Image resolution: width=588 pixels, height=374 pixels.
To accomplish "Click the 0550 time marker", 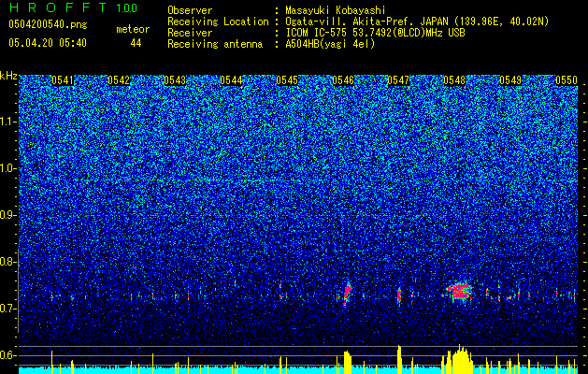I will click(x=566, y=80).
